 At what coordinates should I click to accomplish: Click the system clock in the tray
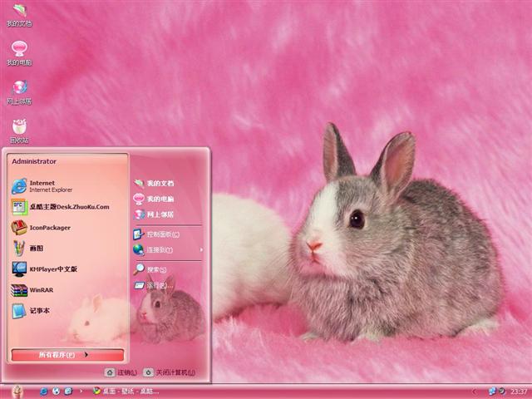tap(519, 391)
